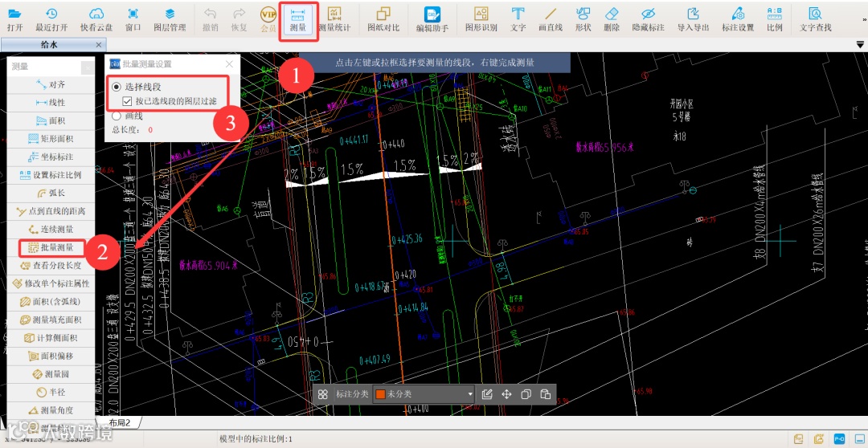The width and height of the screenshot is (868, 448).
Task: Select 测量角度 measure angle
Action: (x=51, y=410)
